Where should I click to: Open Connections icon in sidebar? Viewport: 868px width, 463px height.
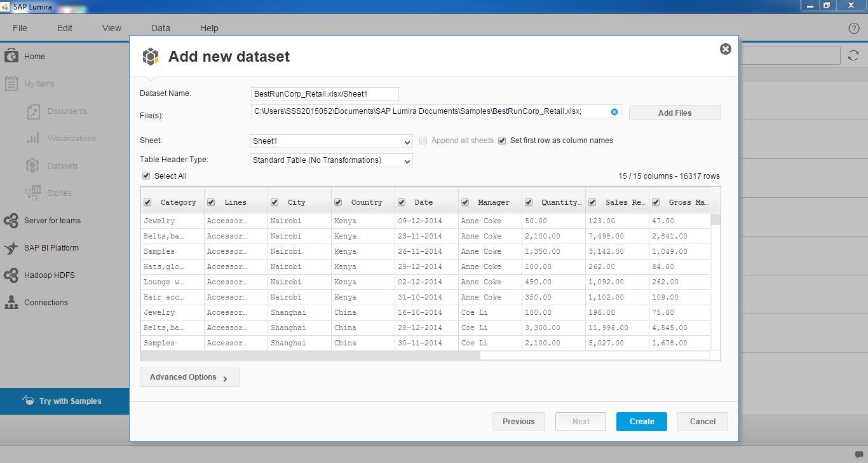11,303
